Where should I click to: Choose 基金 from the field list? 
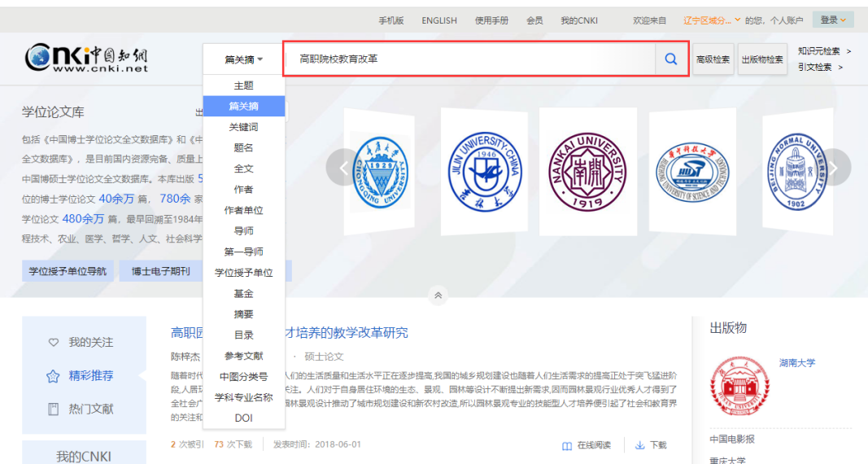tap(243, 294)
